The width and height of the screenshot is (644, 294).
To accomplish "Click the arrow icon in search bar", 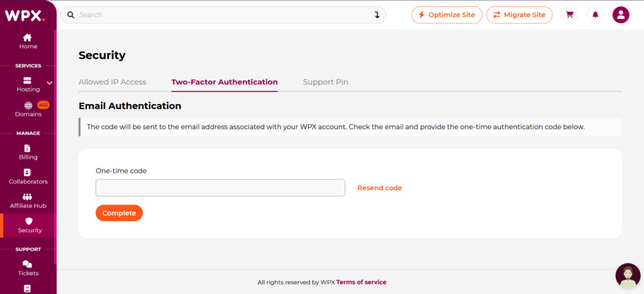I will pyautogui.click(x=377, y=14).
